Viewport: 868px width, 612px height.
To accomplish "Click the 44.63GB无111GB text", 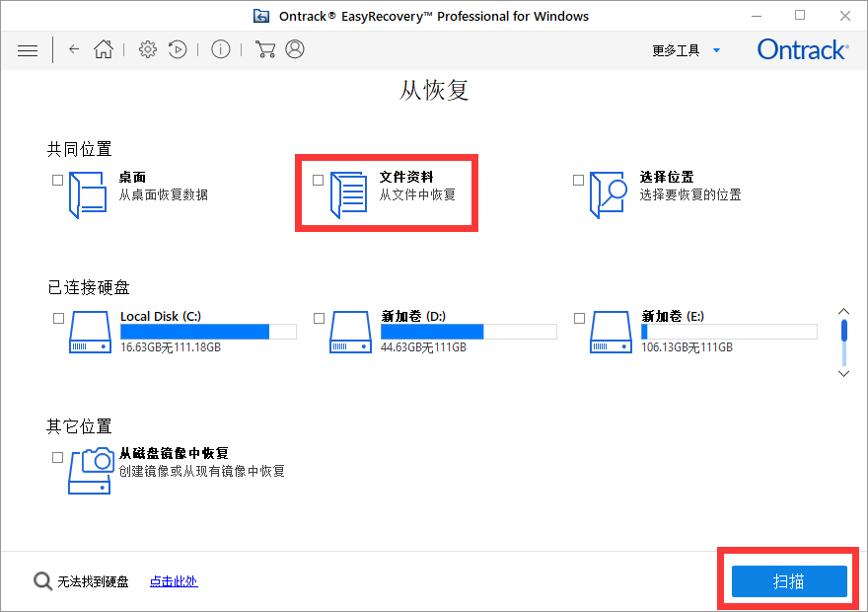I will pyautogui.click(x=423, y=347).
